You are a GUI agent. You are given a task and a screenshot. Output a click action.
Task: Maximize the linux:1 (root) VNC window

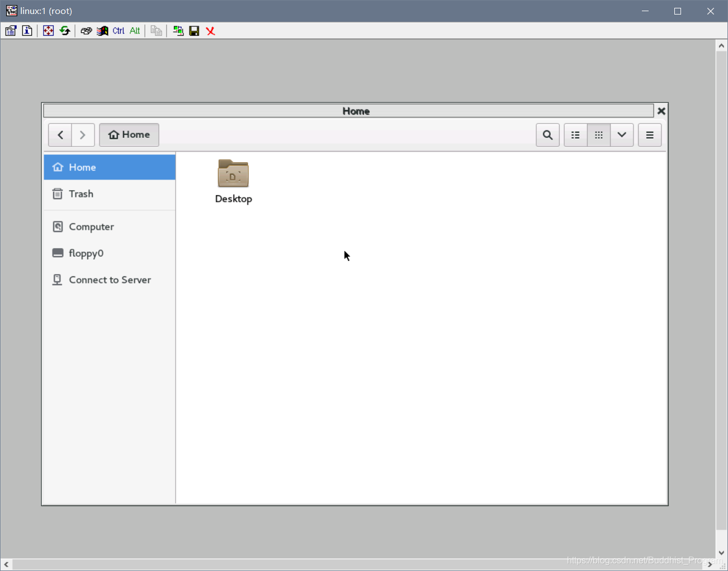(678, 11)
